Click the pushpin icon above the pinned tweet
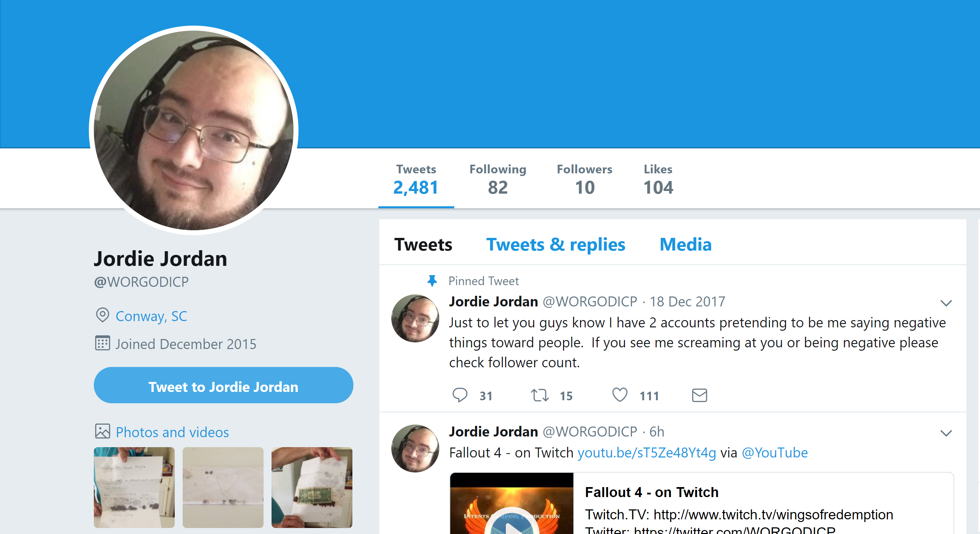This screenshot has height=534, width=980. (x=432, y=281)
